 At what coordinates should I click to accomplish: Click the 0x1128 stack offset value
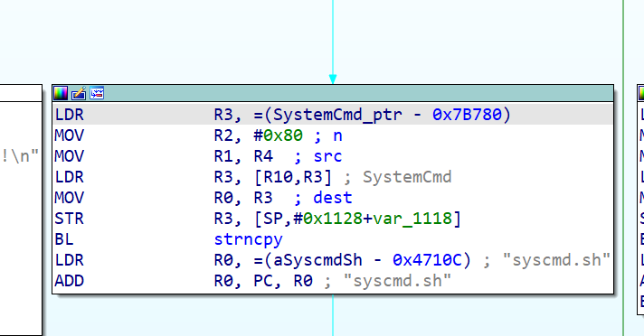pos(333,219)
